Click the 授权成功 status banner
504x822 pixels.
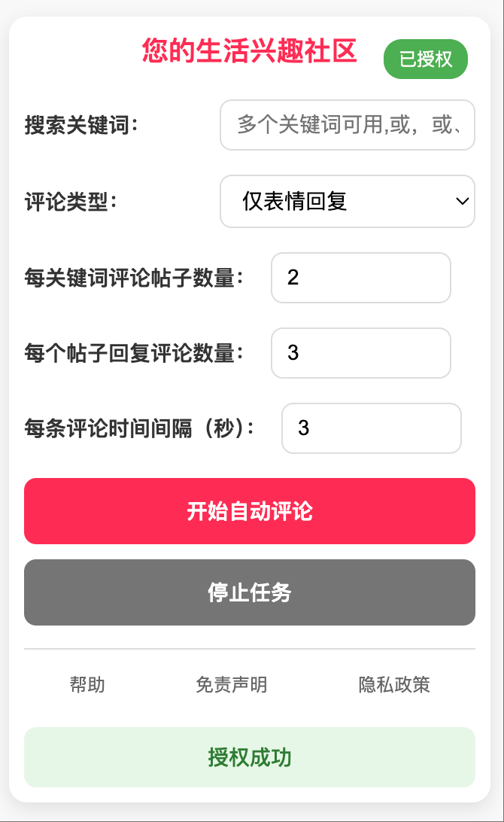(250, 757)
